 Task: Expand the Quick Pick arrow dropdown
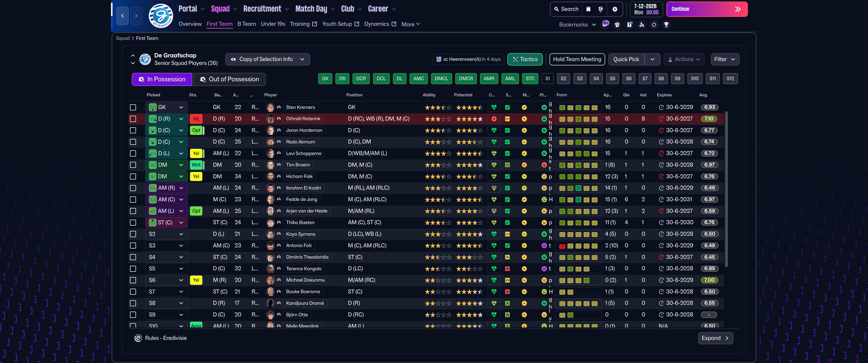click(652, 59)
